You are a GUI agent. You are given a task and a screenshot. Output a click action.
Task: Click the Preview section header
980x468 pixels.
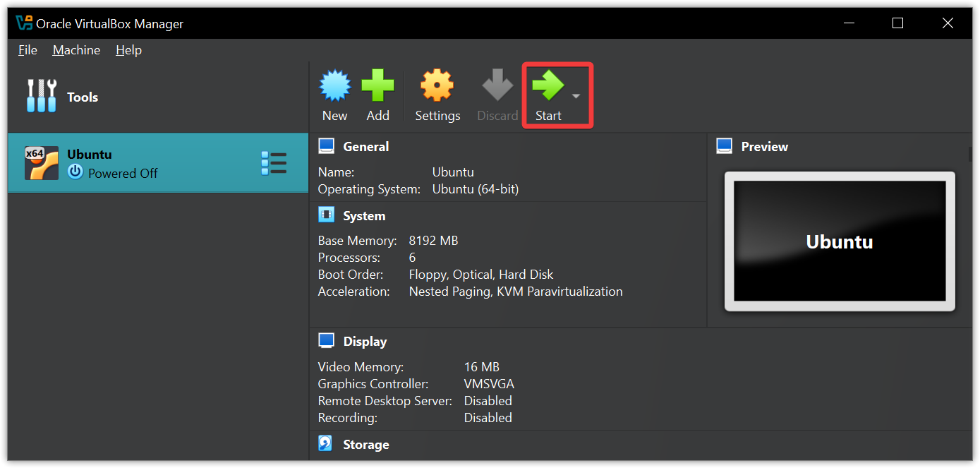click(764, 147)
